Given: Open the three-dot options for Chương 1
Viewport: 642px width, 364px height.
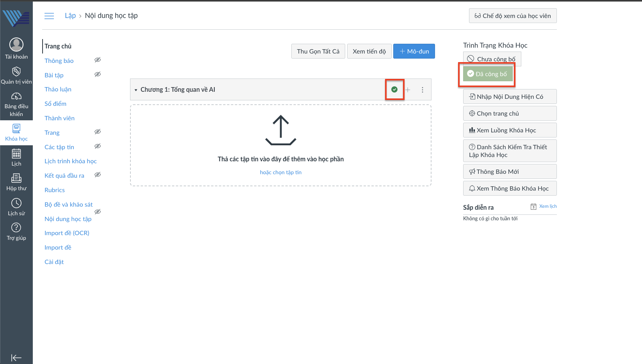Looking at the screenshot, I should click(x=423, y=90).
